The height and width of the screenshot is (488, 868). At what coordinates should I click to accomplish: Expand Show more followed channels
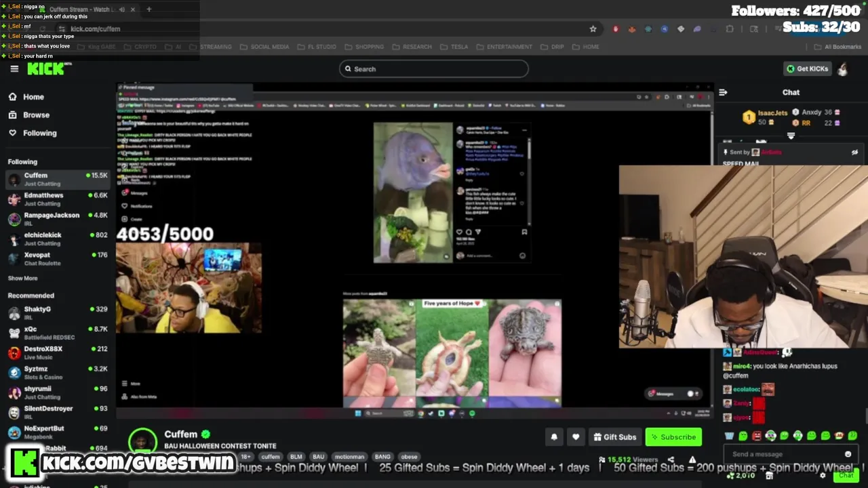pyautogui.click(x=22, y=278)
